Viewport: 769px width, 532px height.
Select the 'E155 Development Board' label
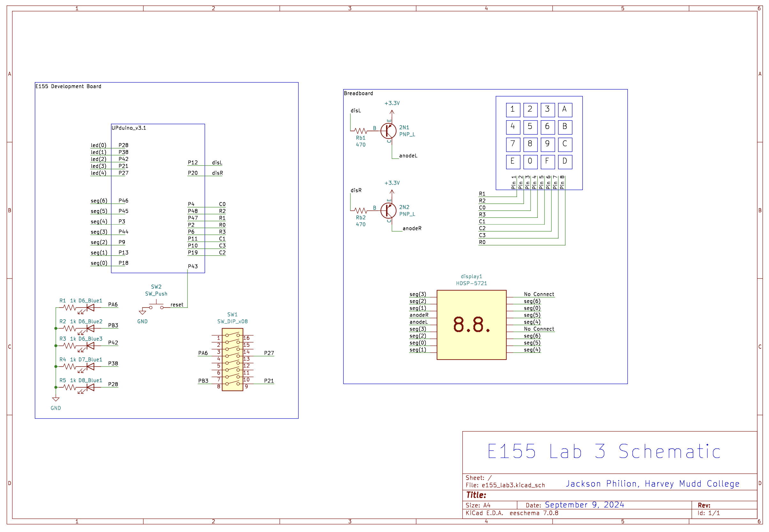click(68, 86)
